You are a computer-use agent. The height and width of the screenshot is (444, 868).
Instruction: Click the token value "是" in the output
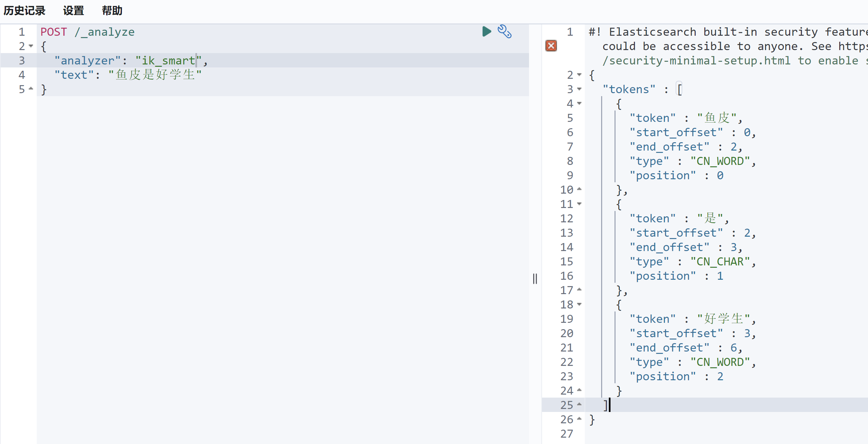pos(710,218)
